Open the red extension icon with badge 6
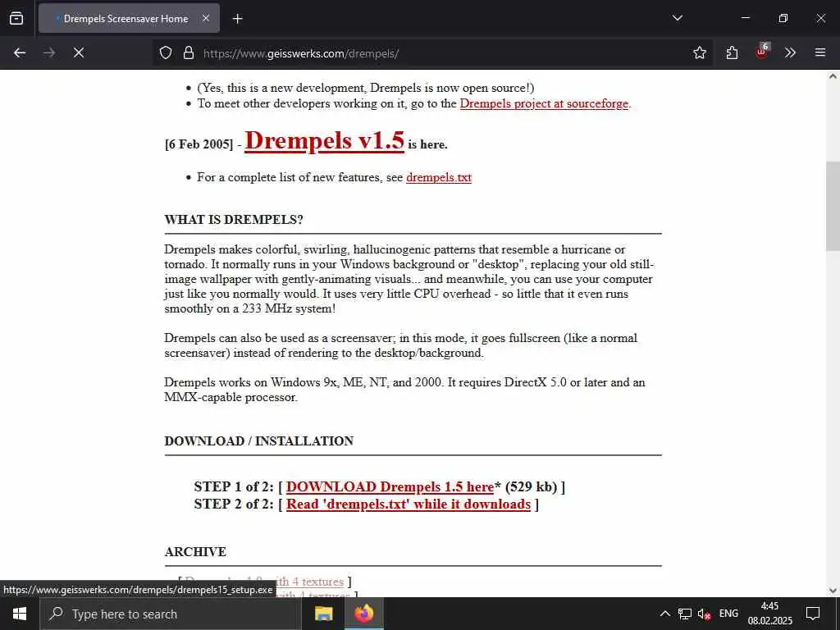The image size is (840, 630). click(x=761, y=52)
